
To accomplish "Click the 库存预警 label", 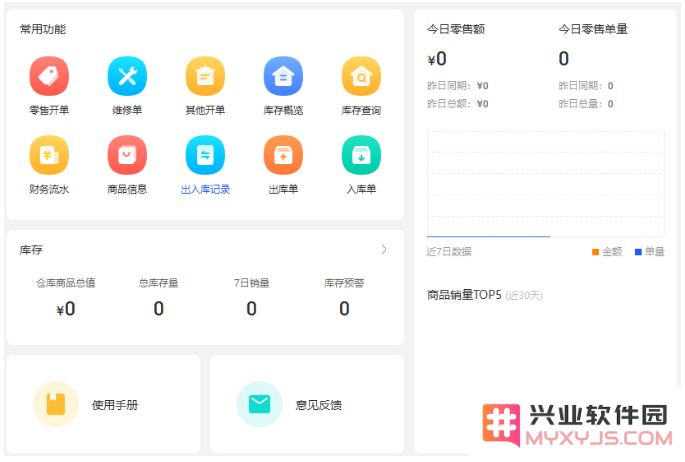I will 344,283.
